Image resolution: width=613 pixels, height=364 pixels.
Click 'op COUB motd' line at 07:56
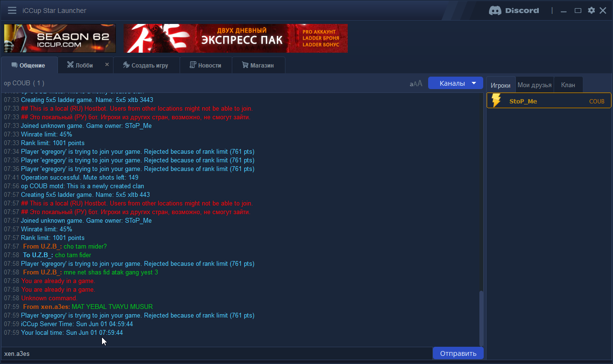(82, 186)
